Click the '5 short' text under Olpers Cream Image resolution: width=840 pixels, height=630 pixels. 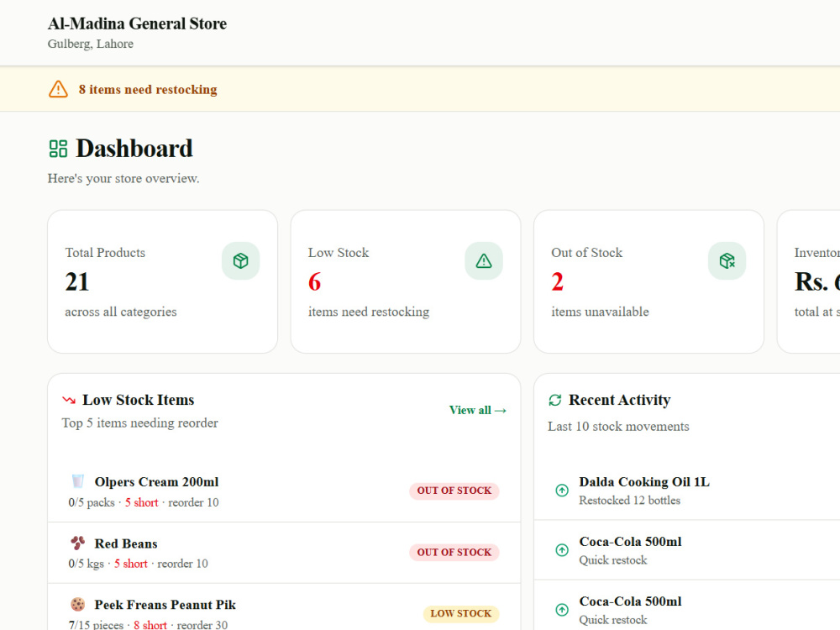click(141, 502)
